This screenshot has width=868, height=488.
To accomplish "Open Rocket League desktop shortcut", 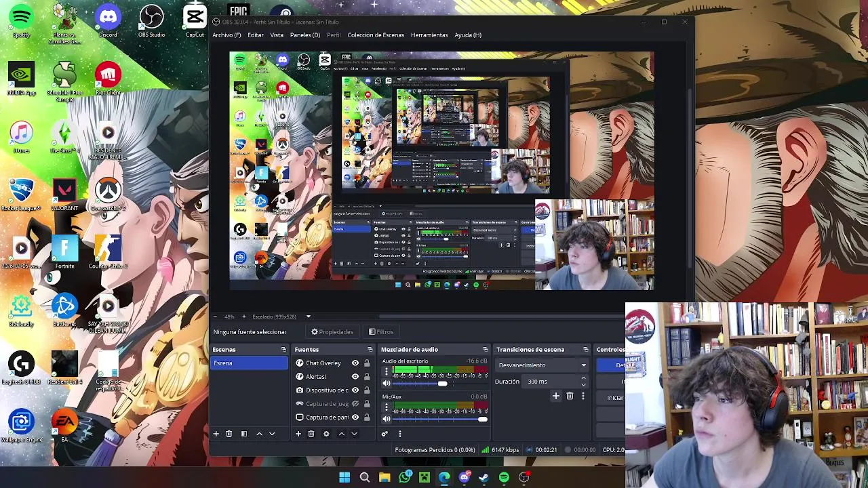I will click(21, 195).
